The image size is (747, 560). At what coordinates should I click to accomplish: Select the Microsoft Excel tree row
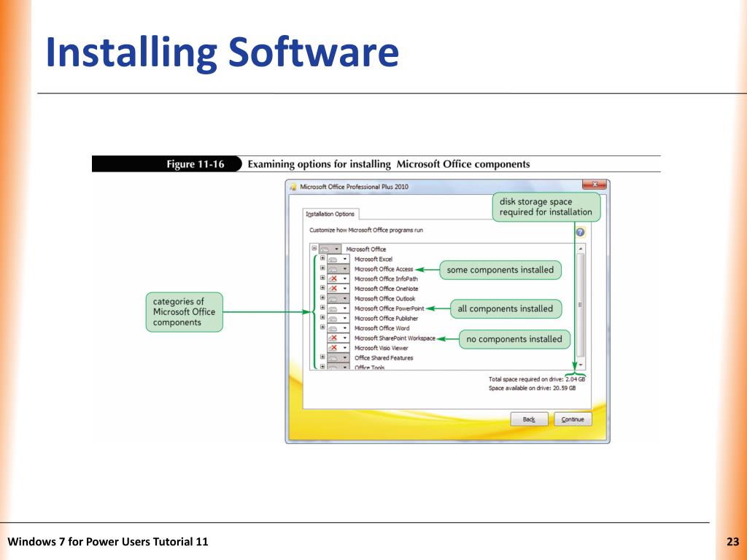[x=373, y=259]
